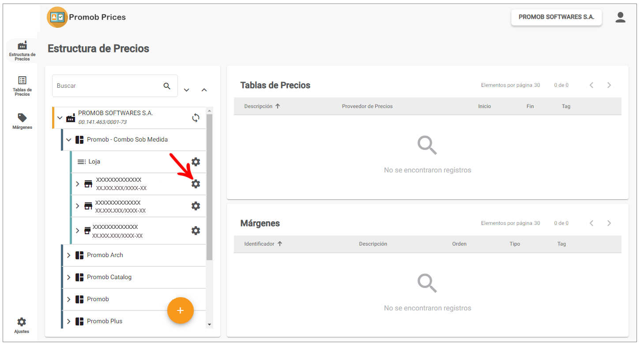
Task: Expand the Promob Catalog node
Action: pos(68,277)
